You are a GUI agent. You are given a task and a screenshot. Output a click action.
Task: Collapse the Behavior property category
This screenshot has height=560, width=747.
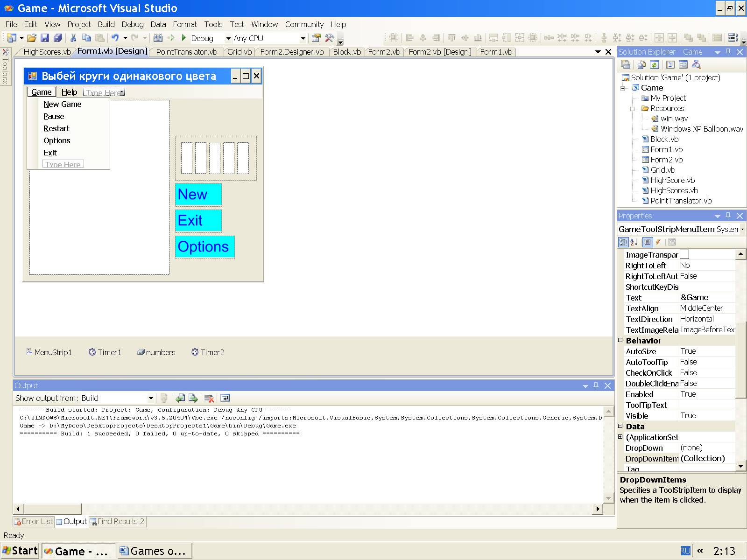pos(620,341)
